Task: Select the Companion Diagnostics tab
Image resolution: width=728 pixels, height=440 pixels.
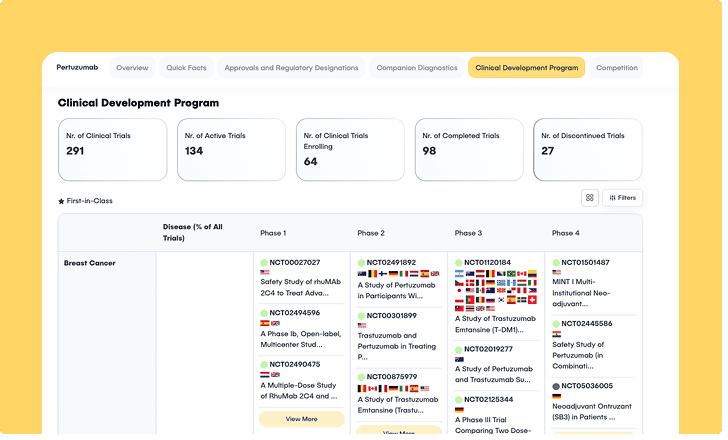Action: click(x=417, y=68)
